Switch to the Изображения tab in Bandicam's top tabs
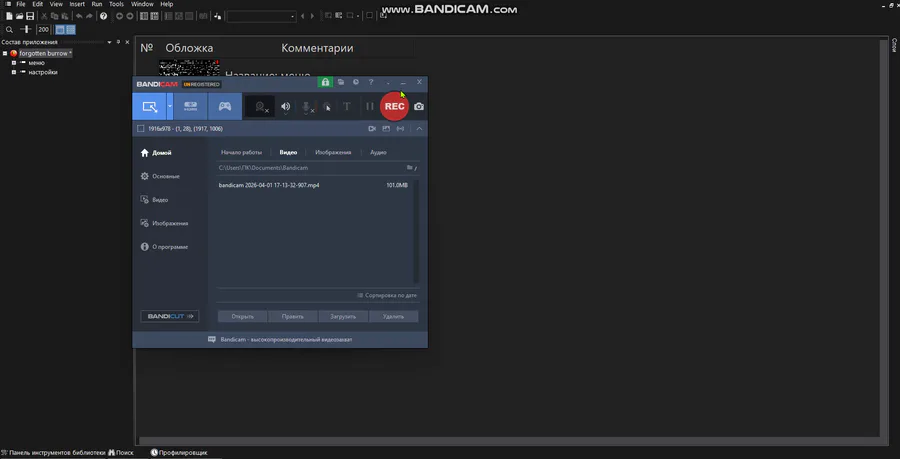This screenshot has width=900, height=459. 333,152
